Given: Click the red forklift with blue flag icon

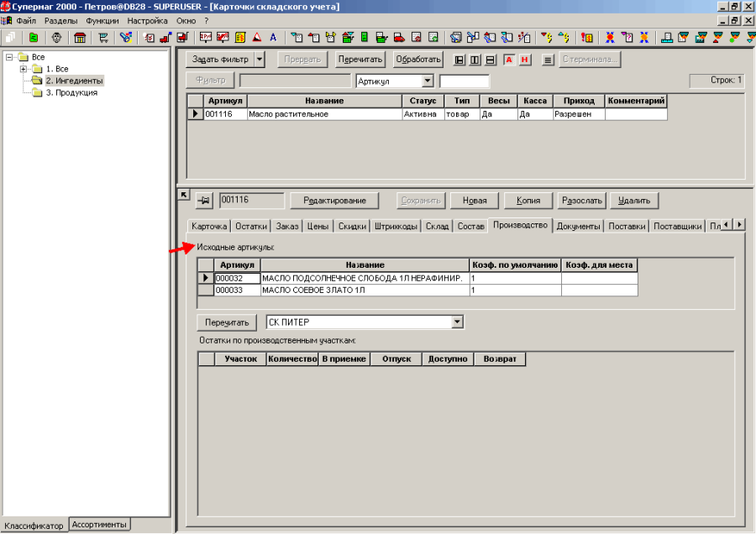Looking at the screenshot, I should (165, 38).
